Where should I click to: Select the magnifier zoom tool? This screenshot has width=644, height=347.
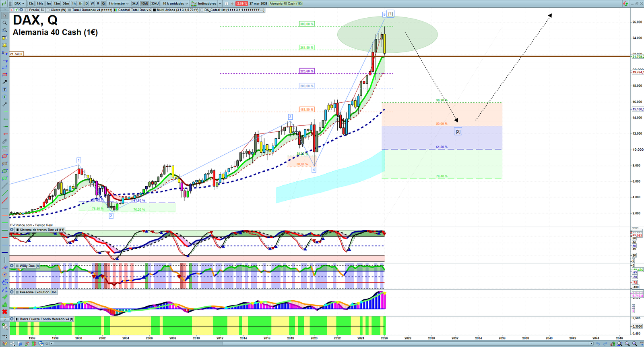tap(4, 23)
